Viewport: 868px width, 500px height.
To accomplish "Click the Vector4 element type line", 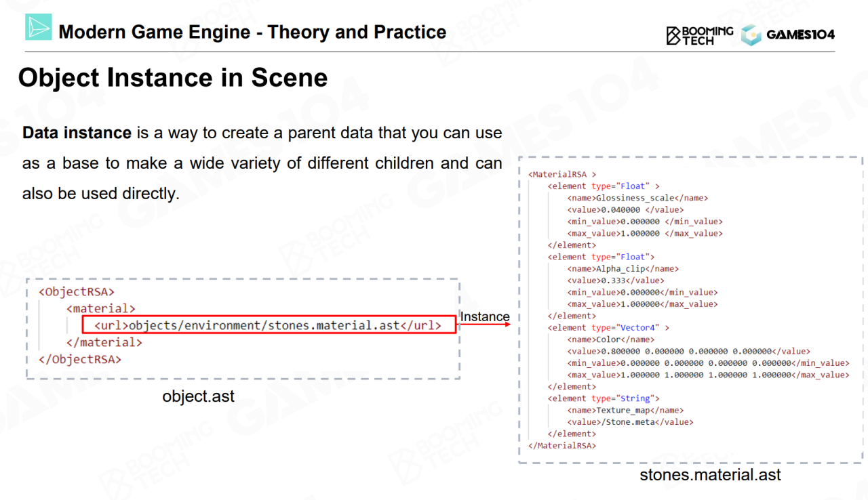I will point(608,327).
